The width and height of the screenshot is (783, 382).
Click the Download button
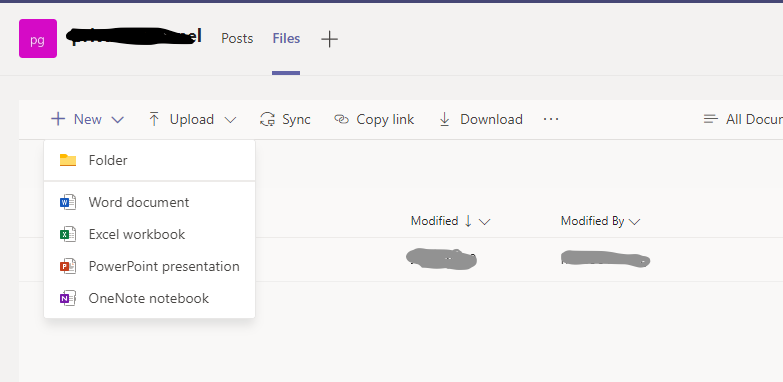coord(480,119)
